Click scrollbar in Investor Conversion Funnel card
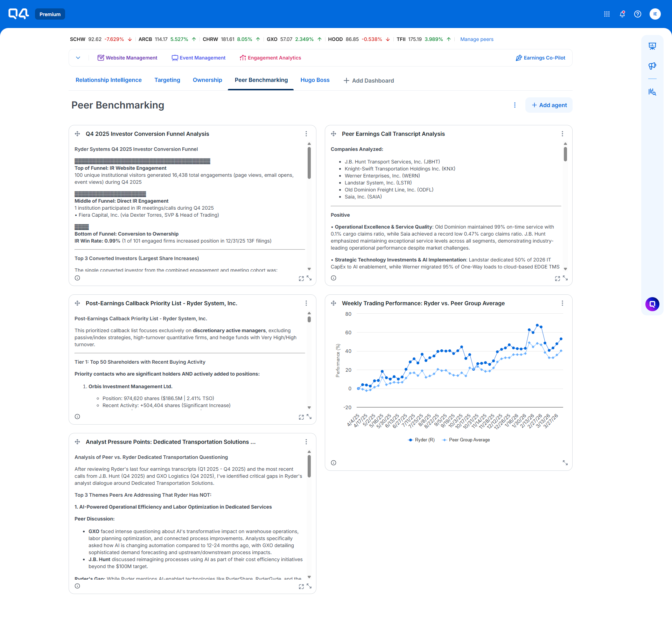Image resolution: width=672 pixels, height=622 pixels. tap(309, 163)
